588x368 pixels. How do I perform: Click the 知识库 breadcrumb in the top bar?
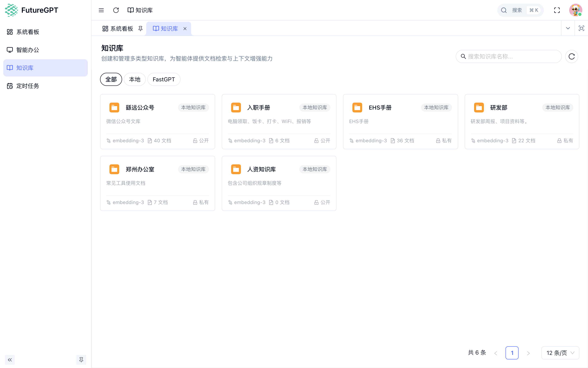coord(140,10)
